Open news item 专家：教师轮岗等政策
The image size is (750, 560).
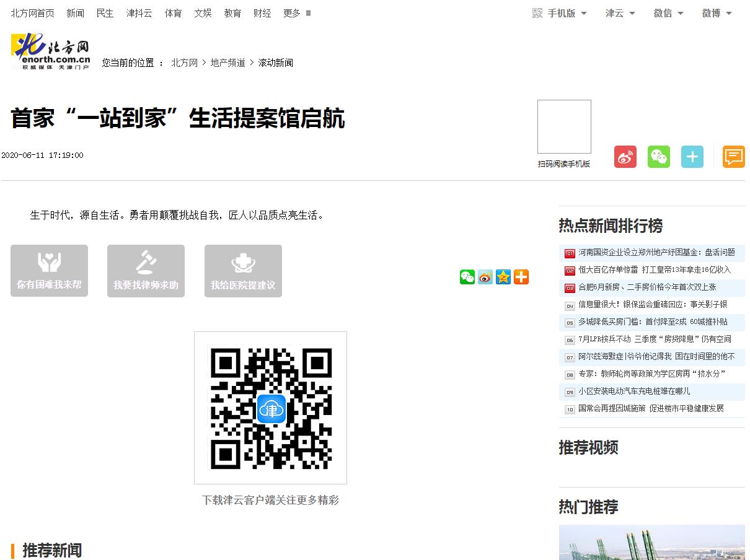pyautogui.click(x=651, y=374)
